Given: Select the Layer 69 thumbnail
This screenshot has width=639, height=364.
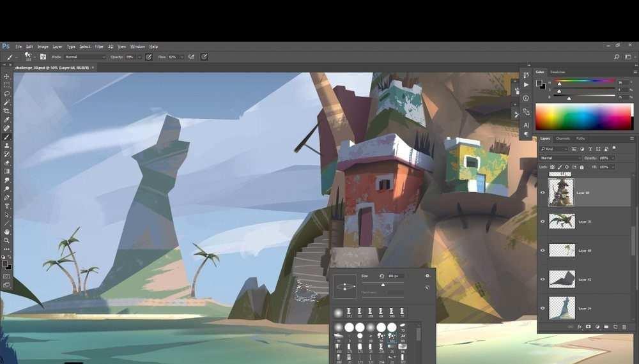Looking at the screenshot, I should (x=562, y=250).
